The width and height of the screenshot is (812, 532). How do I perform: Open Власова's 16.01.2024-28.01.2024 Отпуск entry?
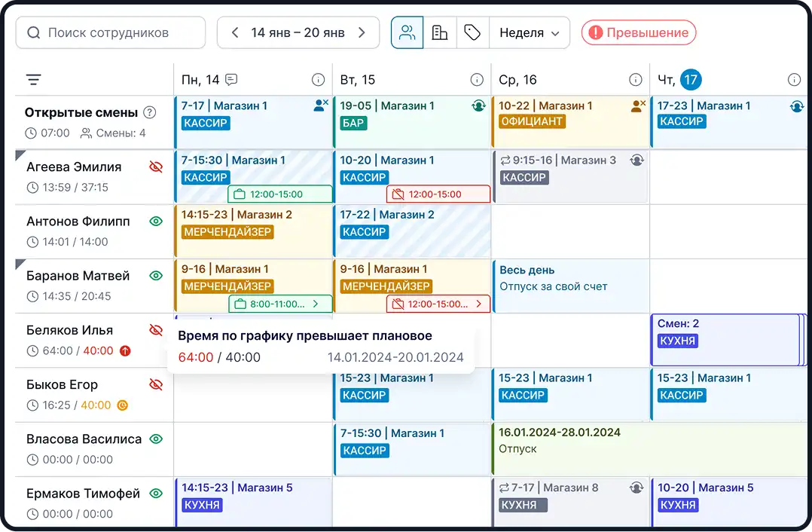click(650, 448)
